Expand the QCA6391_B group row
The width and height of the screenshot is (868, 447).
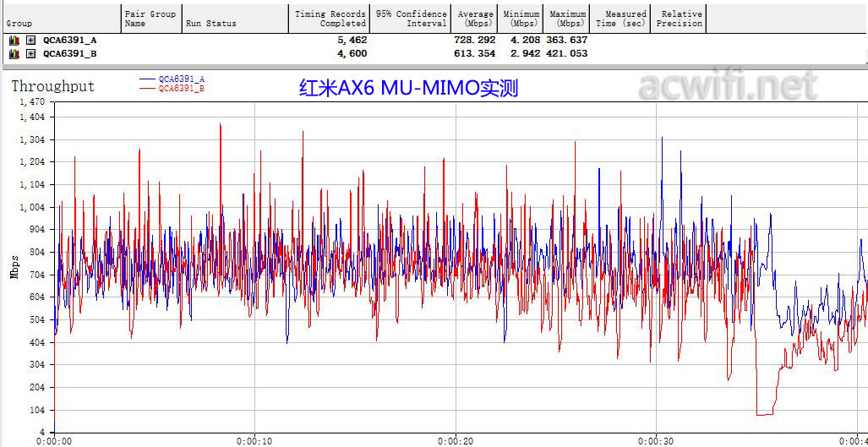pyautogui.click(x=31, y=54)
